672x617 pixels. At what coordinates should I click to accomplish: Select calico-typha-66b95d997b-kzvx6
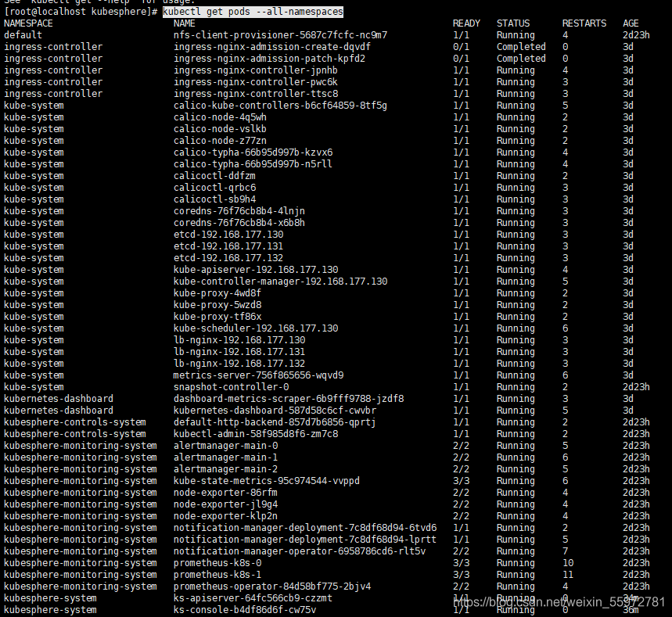click(253, 152)
